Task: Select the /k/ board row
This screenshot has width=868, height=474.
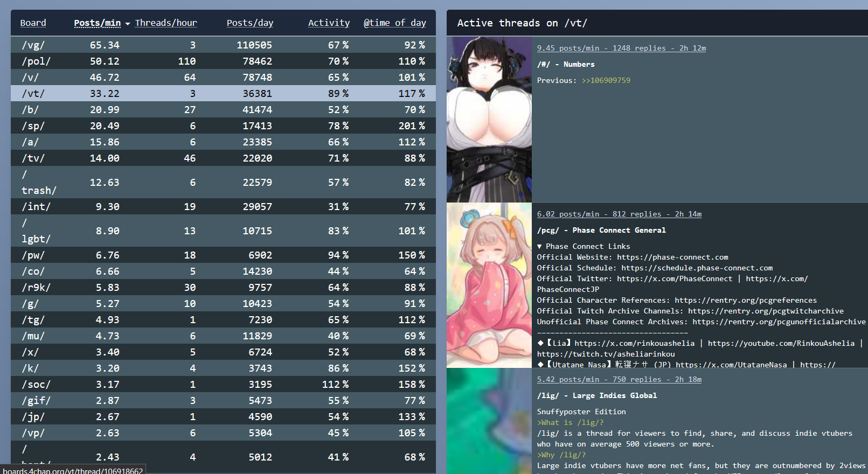Action: click(223, 368)
